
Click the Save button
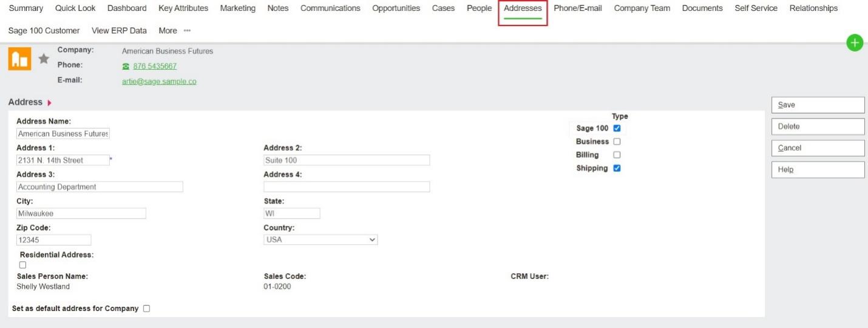(818, 105)
